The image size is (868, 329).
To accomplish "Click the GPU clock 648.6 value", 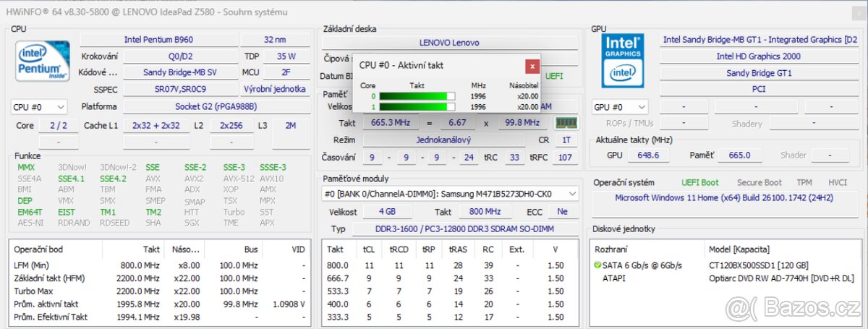I will click(648, 155).
